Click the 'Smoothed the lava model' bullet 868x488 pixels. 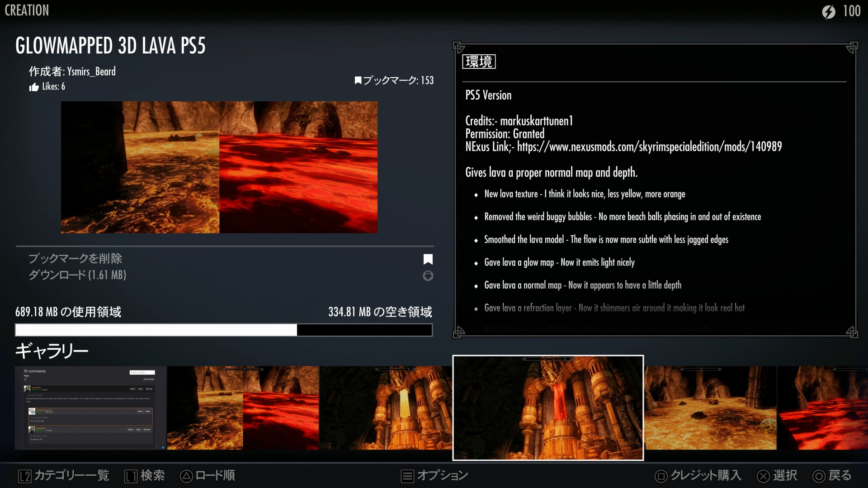tap(606, 239)
